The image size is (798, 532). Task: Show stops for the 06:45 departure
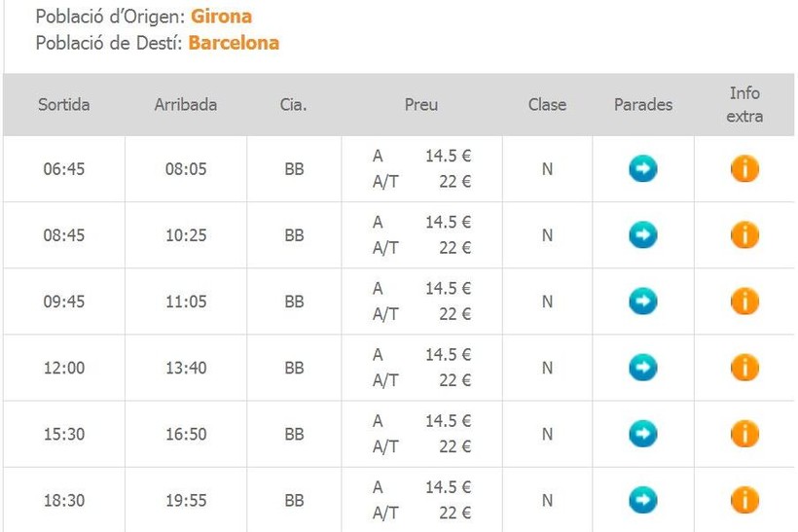pos(642,169)
